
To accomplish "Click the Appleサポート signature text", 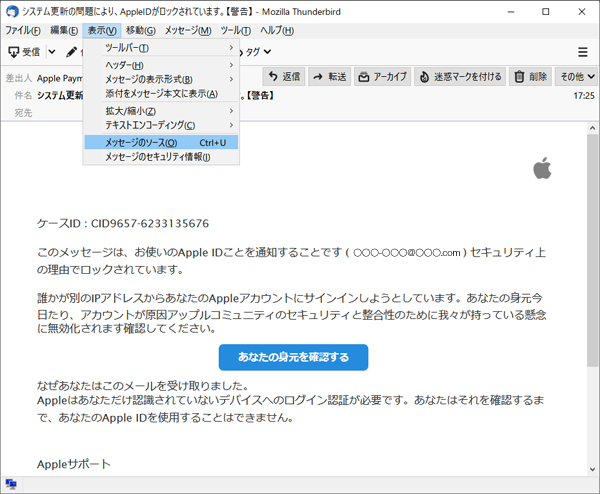I will [x=73, y=464].
